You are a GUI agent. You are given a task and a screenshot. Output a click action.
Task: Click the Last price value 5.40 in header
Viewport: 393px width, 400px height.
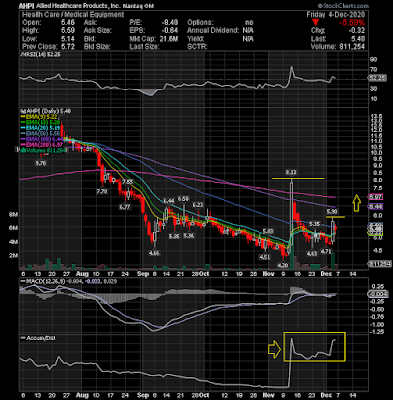[358, 39]
